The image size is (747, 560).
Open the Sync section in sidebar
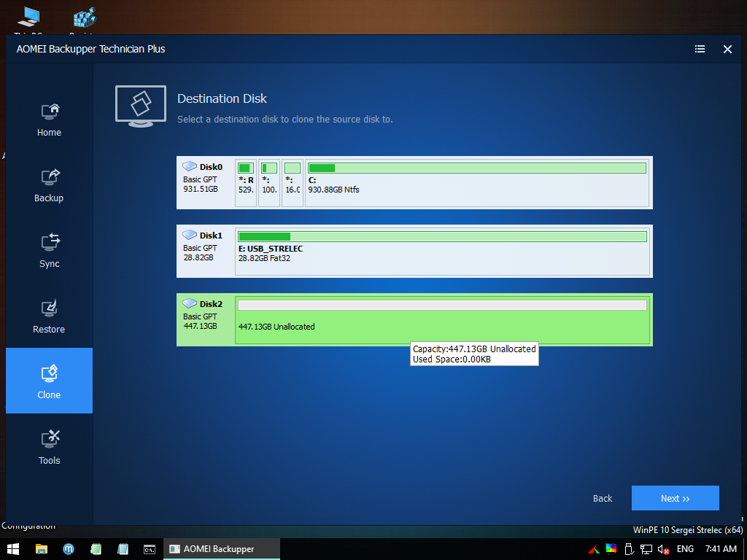click(49, 252)
